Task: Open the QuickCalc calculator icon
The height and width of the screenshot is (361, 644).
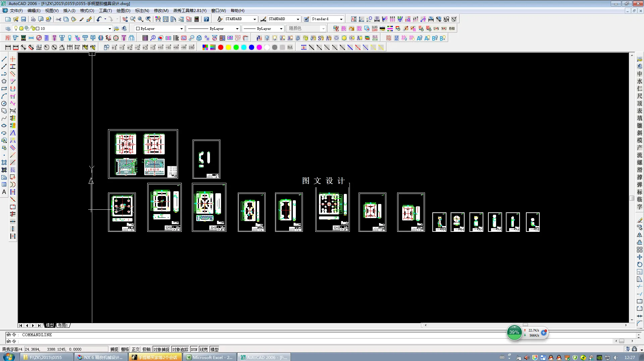Action: point(197,19)
